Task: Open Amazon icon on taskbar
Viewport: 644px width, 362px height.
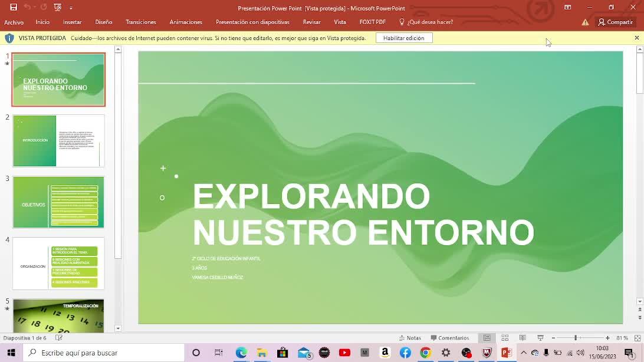Action: (x=385, y=353)
